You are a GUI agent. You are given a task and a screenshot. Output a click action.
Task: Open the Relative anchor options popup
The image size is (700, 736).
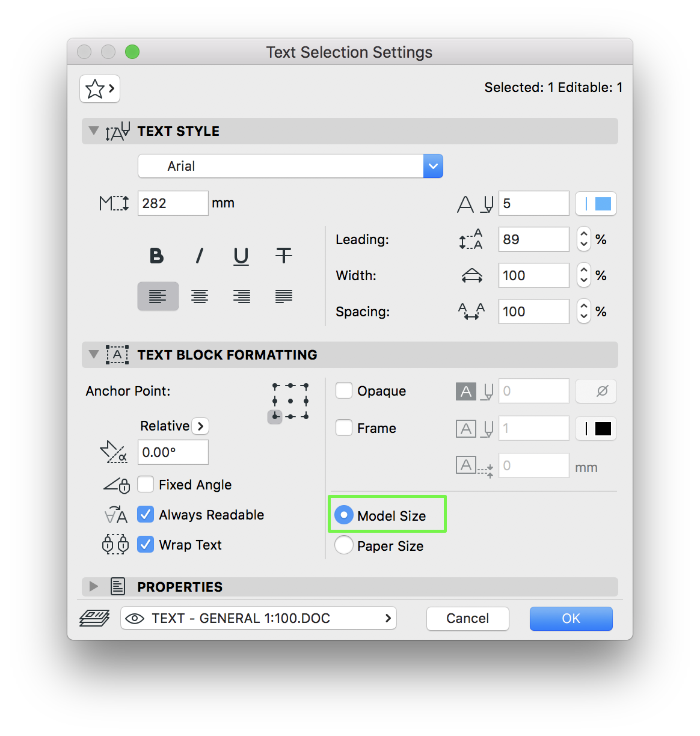click(200, 426)
